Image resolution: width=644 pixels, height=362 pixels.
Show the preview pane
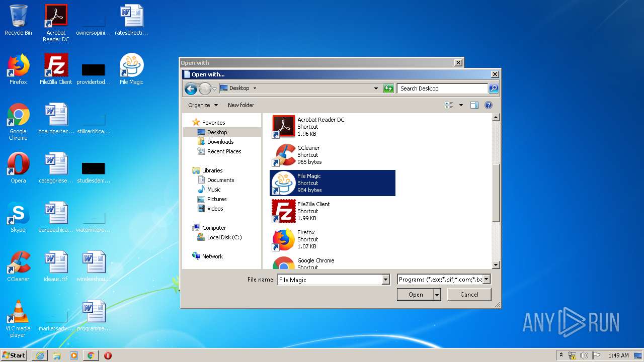pos(474,105)
